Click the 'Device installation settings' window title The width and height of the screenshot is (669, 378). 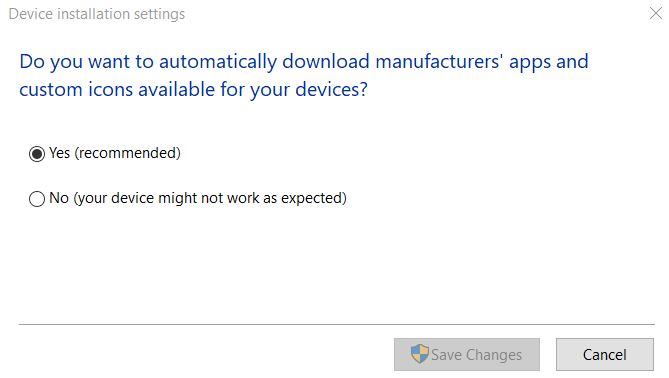[x=97, y=14]
